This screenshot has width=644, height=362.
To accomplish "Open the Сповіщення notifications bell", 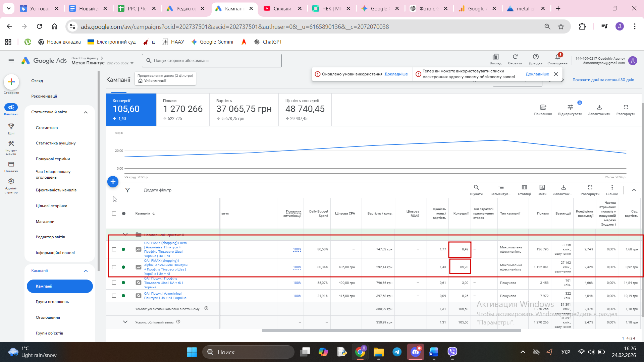I will tap(557, 58).
